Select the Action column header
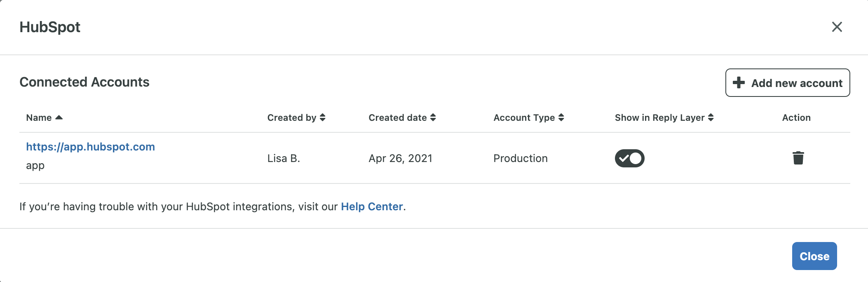This screenshot has height=282, width=868. coord(796,117)
